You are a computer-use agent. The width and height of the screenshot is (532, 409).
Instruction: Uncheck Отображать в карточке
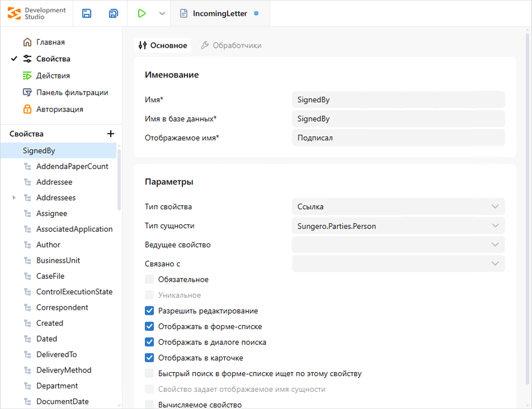tap(149, 358)
